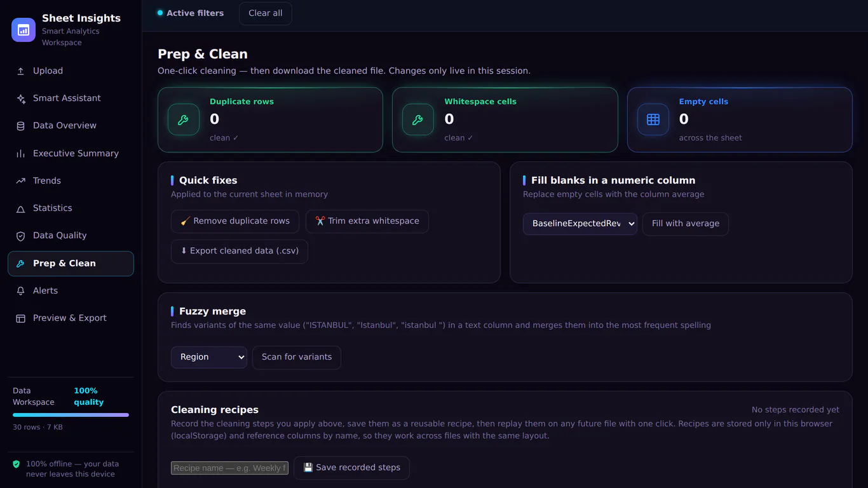Click the '100% quality' text
Screen dimensions: 868x488
(89, 397)
